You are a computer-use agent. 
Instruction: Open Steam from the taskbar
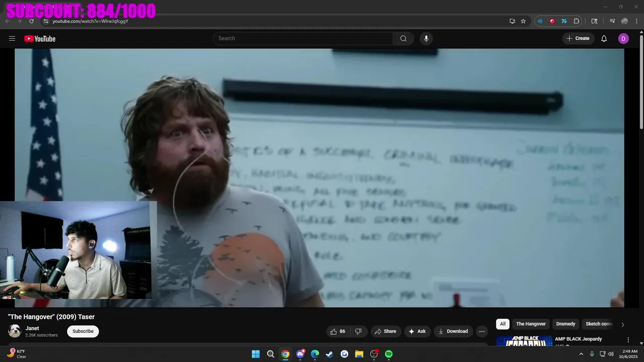tap(330, 354)
